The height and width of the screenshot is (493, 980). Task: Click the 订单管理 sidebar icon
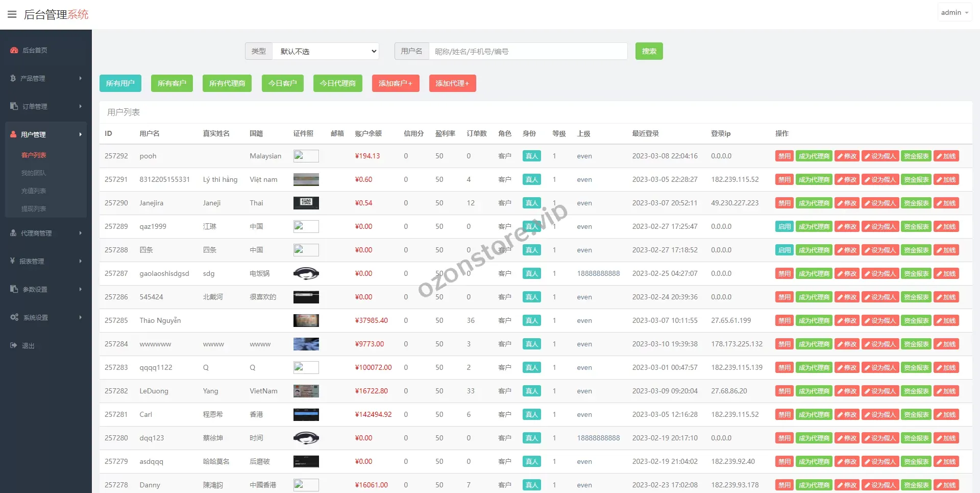pyautogui.click(x=14, y=106)
